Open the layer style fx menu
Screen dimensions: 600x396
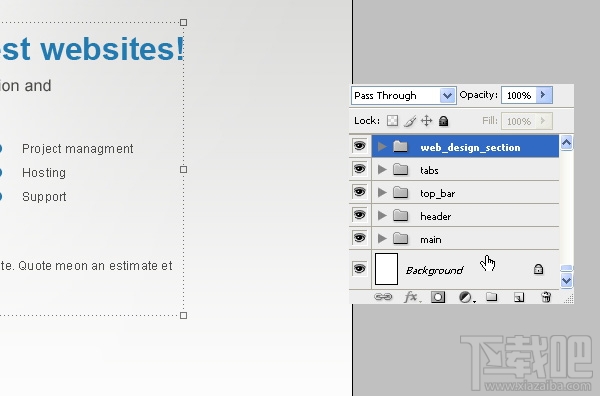pos(412,297)
